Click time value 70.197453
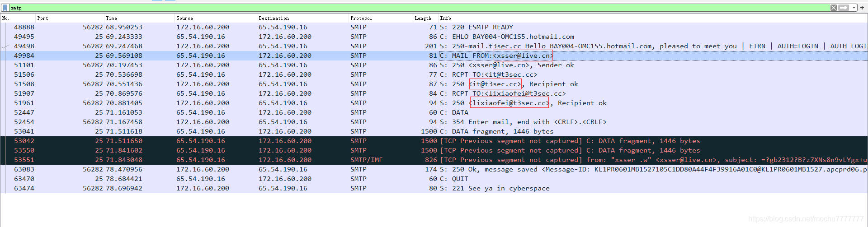 point(124,65)
